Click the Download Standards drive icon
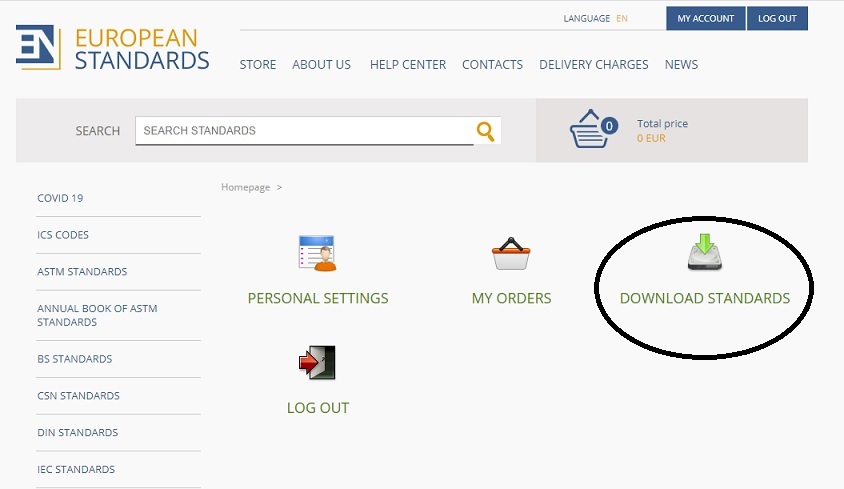 pyautogui.click(x=705, y=252)
